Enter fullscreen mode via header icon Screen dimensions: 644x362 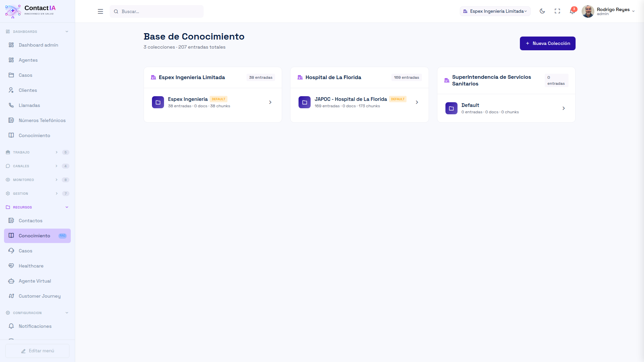click(557, 11)
